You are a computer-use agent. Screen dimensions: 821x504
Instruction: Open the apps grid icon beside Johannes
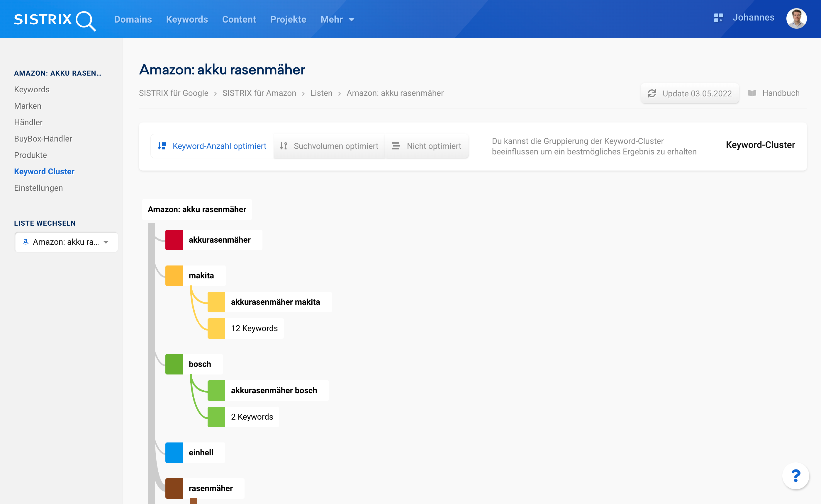click(718, 18)
